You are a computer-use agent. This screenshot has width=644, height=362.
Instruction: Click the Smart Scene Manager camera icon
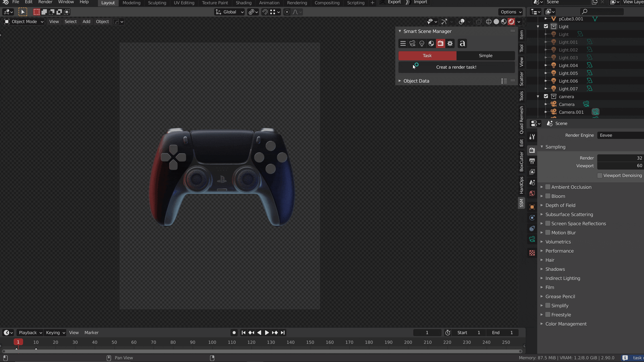(412, 43)
